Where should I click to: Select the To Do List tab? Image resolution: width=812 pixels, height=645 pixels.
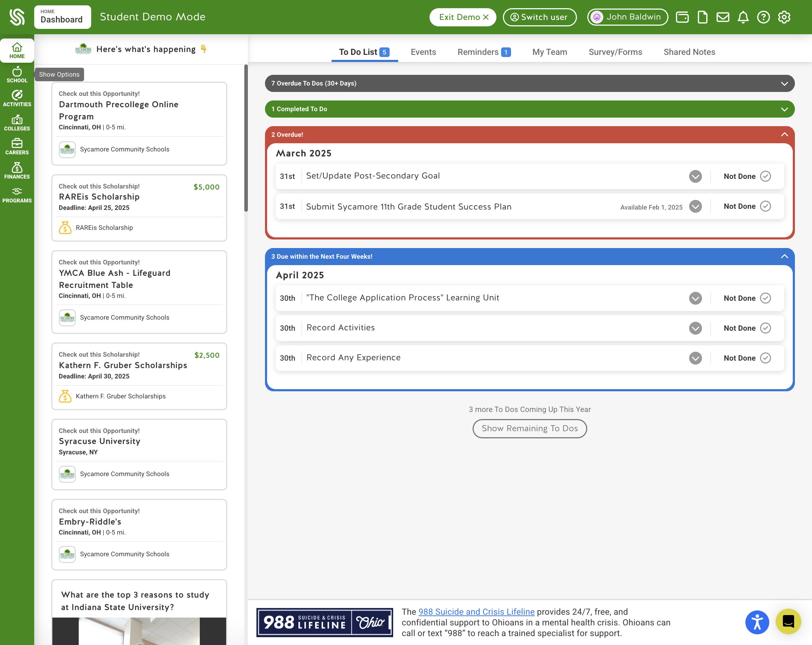click(364, 52)
